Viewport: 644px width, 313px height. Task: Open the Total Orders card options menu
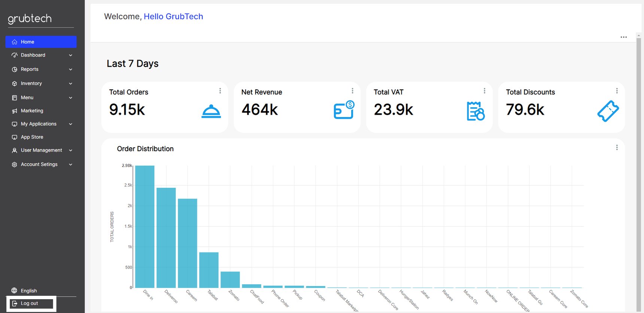(x=220, y=91)
